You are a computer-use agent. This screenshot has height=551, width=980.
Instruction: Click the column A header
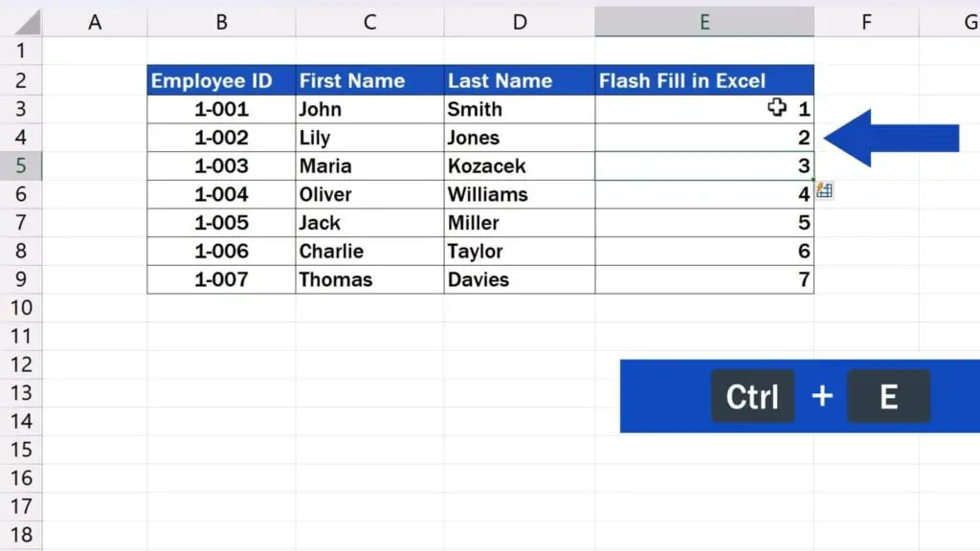95,22
